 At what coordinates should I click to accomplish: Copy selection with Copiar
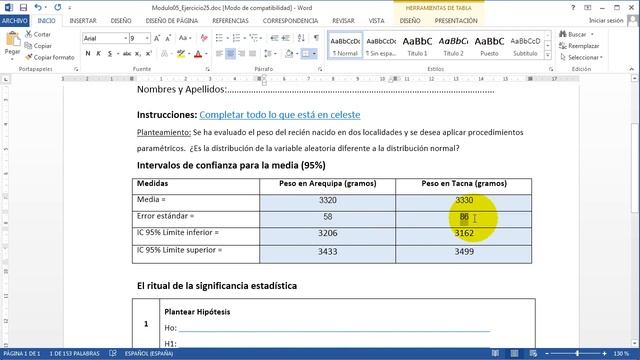pyautogui.click(x=38, y=46)
